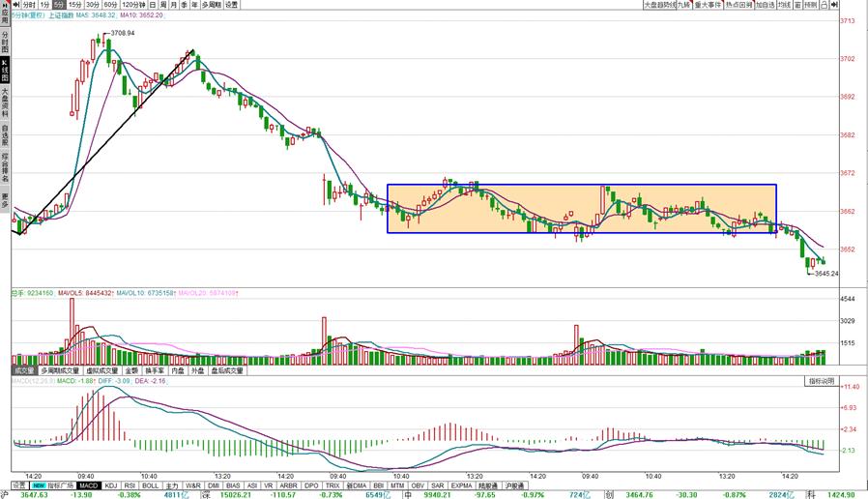Click the 指标说明 indicator description button
Image resolution: width=868 pixels, height=499 pixels.
822,381
